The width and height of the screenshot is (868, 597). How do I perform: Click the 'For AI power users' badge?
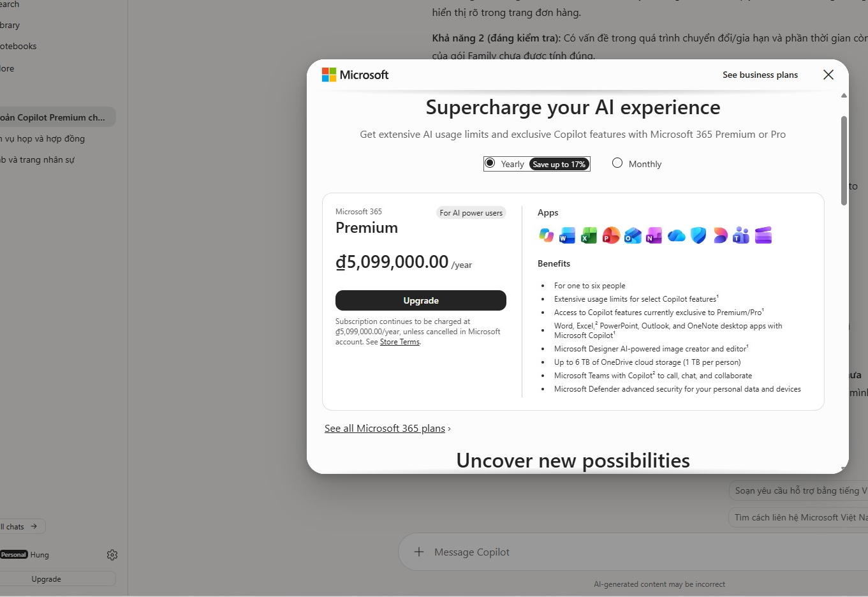coord(471,213)
